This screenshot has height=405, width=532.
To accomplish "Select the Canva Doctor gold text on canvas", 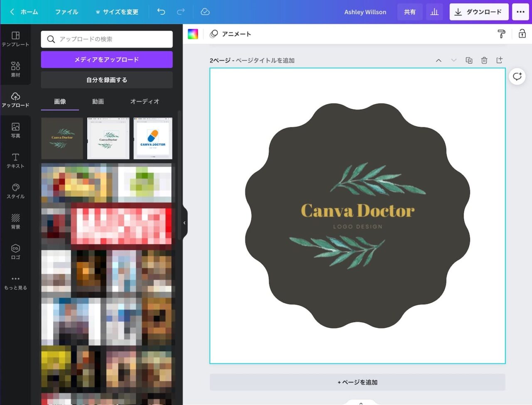I will (x=357, y=211).
